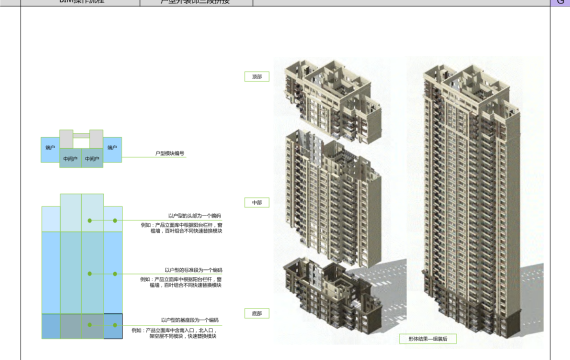Select the left green dot on the middle section
570x360 pixels.
click(x=90, y=274)
